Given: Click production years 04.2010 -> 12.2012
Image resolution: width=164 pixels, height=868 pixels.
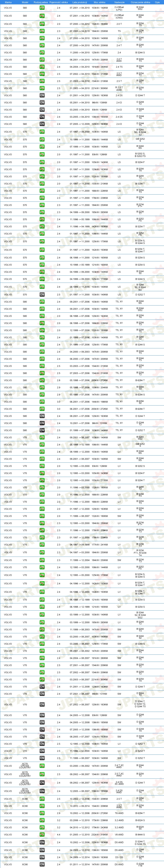Looking at the screenshot, I should [80, 827].
